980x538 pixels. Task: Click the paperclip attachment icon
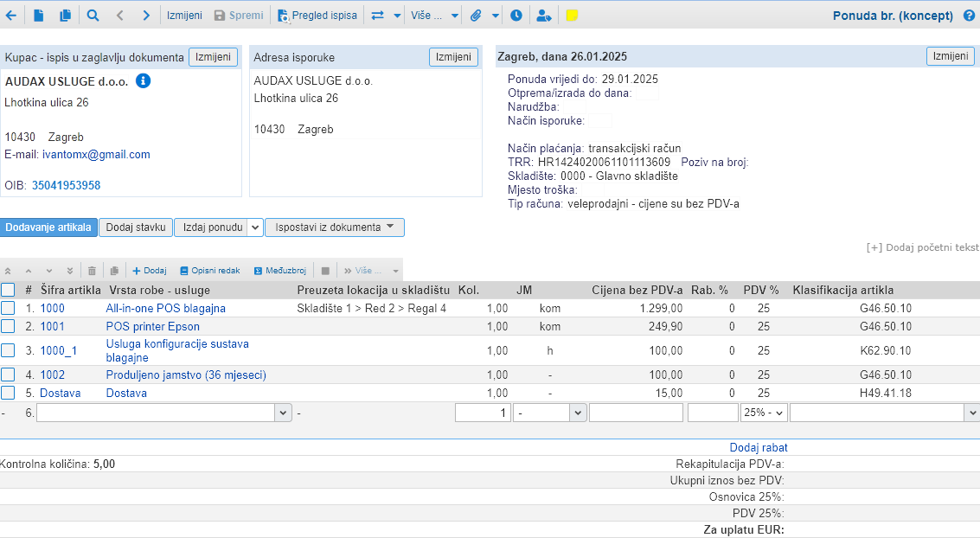(x=476, y=16)
